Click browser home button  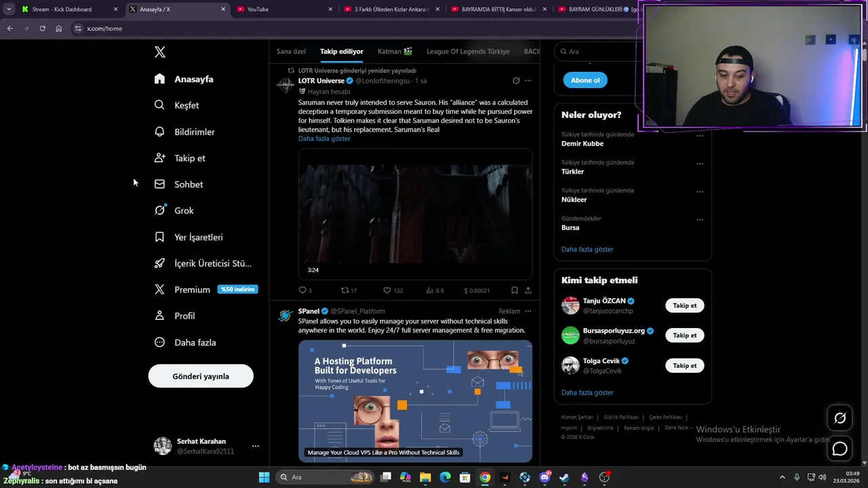click(59, 28)
